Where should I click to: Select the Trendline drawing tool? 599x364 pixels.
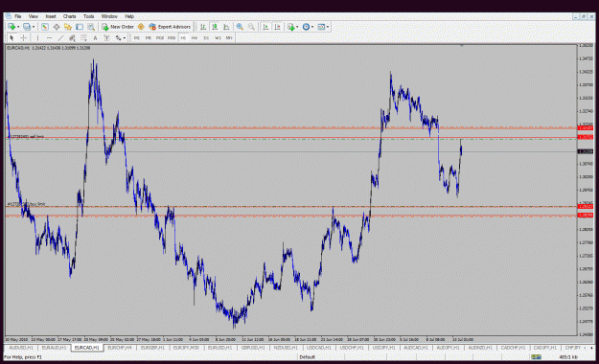pos(60,37)
